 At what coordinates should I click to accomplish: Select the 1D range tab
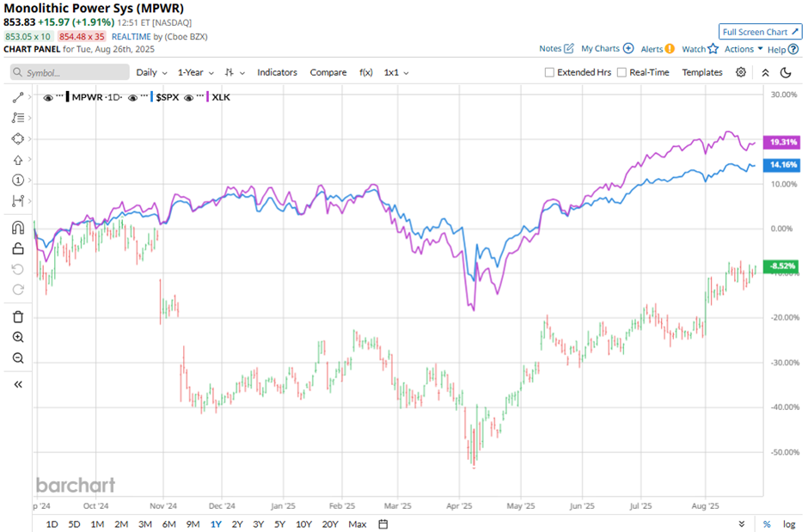click(x=52, y=523)
